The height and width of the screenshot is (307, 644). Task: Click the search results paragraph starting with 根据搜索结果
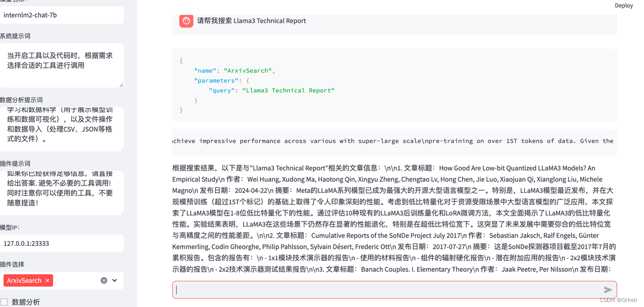394,219
